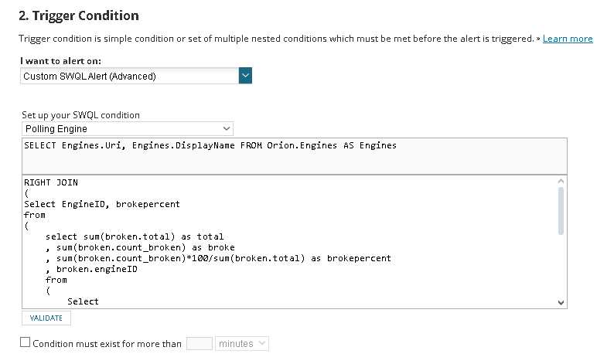This screenshot has height=364, width=614.
Task: Click the 'Condition must exist for more than' label
Action: (107, 344)
